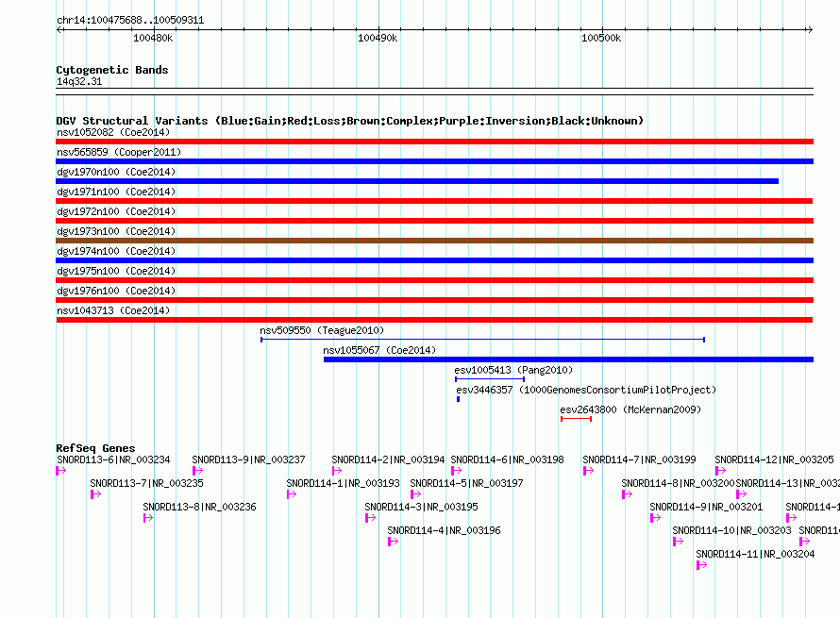Image resolution: width=840 pixels, height=618 pixels.
Task: Open the SNORD114-1|NR_003193 gene label
Action: [343, 484]
